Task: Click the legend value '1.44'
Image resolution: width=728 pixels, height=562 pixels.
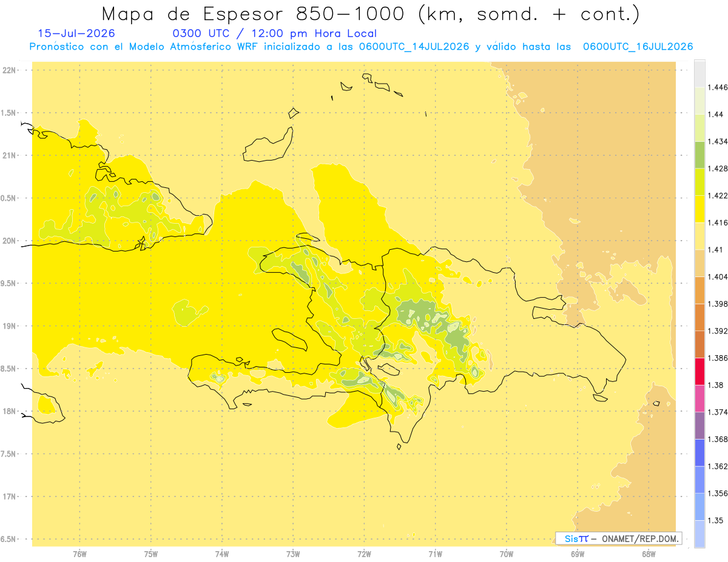Action: coord(715,114)
